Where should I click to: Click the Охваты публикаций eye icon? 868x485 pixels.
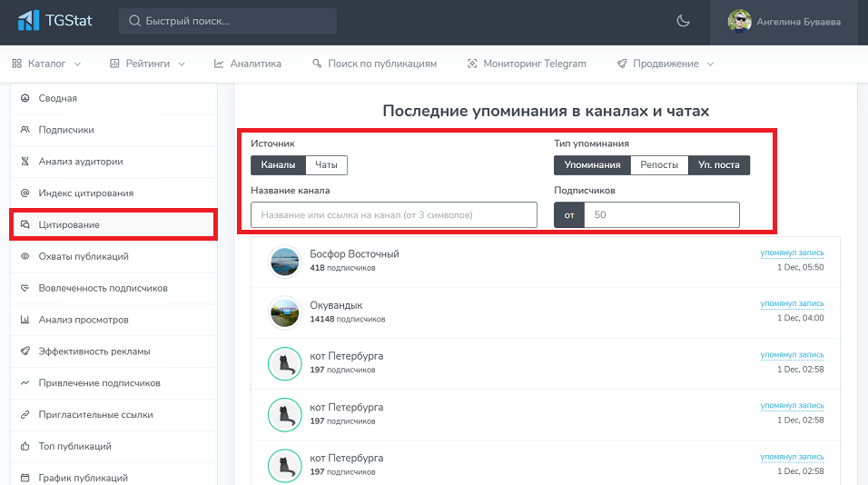tap(25, 256)
